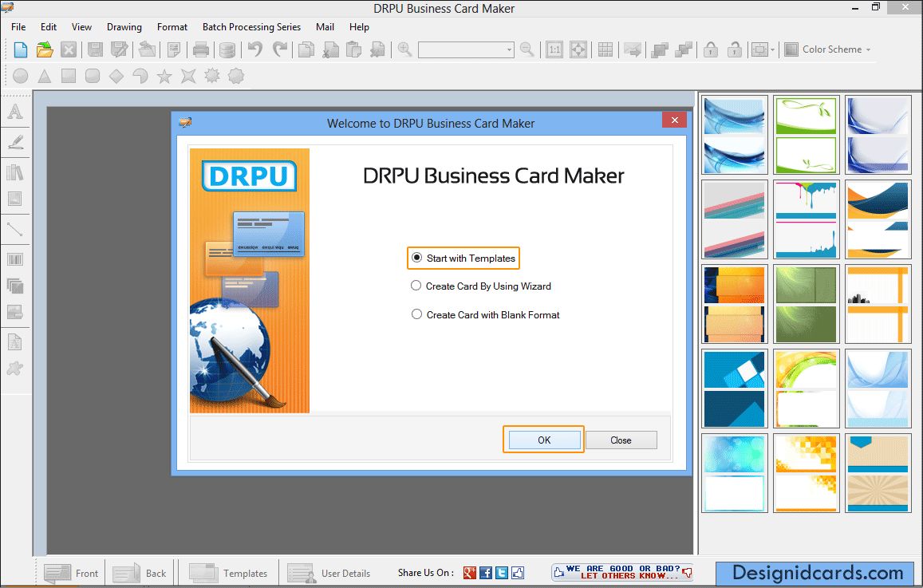Select the barcode tool icon

[15, 258]
